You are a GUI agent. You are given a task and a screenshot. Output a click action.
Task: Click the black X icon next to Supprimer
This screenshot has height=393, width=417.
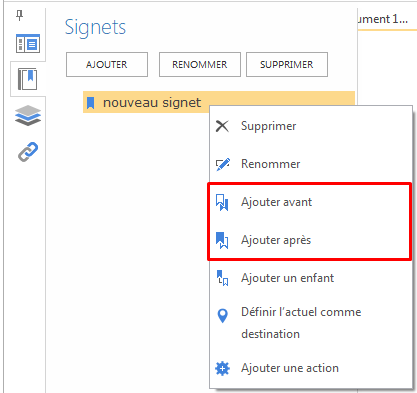[222, 126]
